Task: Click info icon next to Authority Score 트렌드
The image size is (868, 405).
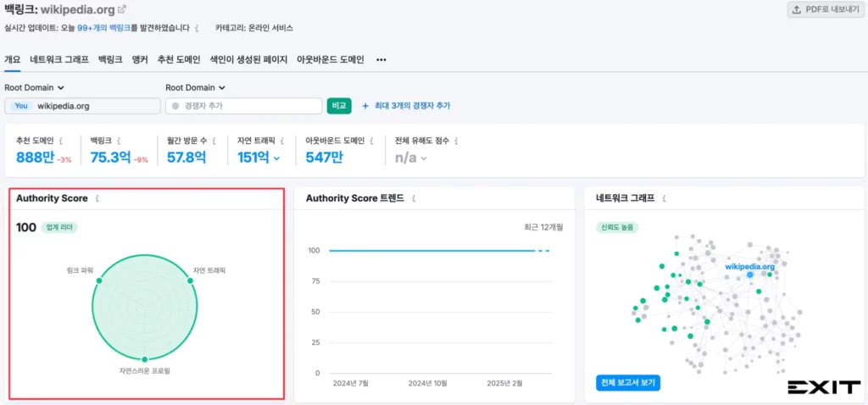Action: [414, 198]
